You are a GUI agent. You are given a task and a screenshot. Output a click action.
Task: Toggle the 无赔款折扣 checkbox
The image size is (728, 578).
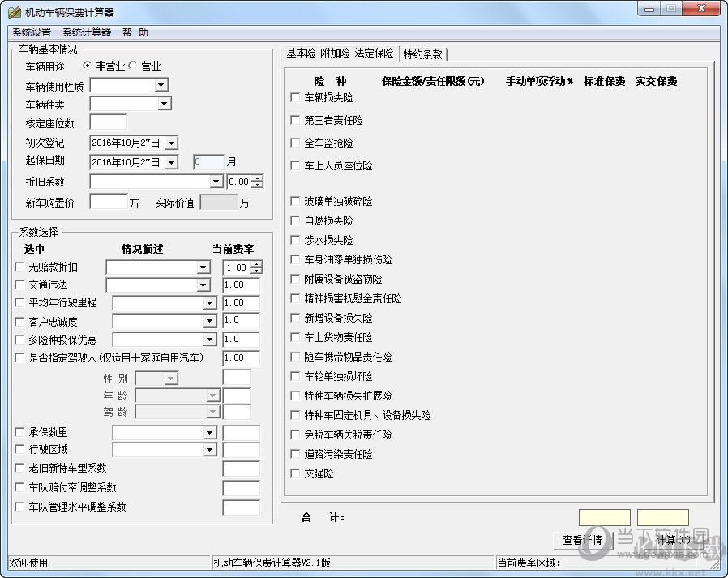click(x=19, y=267)
